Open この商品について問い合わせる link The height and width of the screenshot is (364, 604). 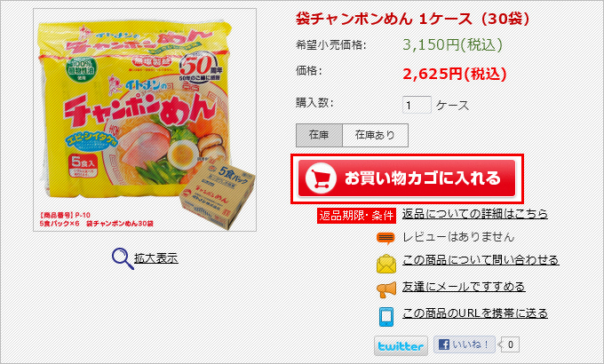pos(481,260)
